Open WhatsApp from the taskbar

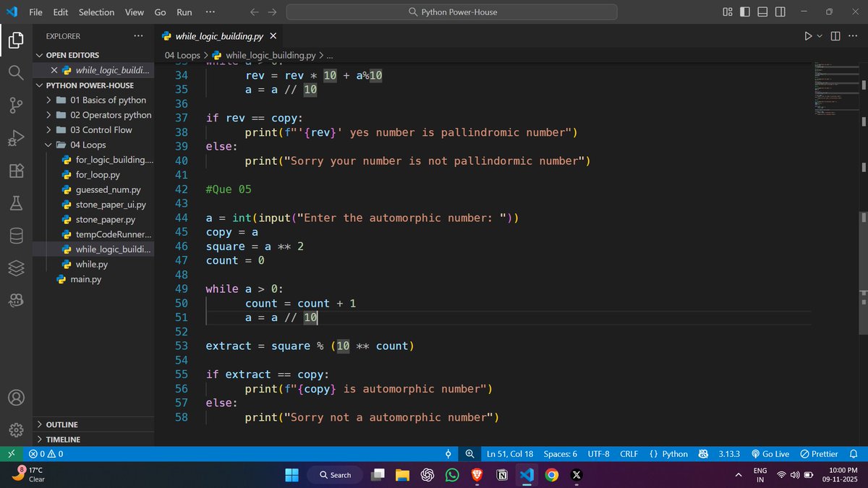pos(452,475)
